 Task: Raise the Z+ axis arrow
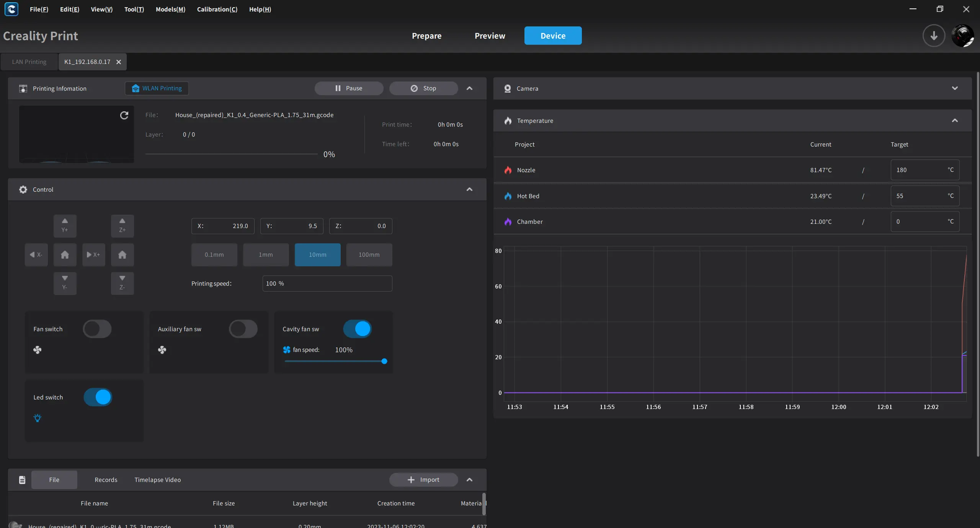click(x=122, y=226)
